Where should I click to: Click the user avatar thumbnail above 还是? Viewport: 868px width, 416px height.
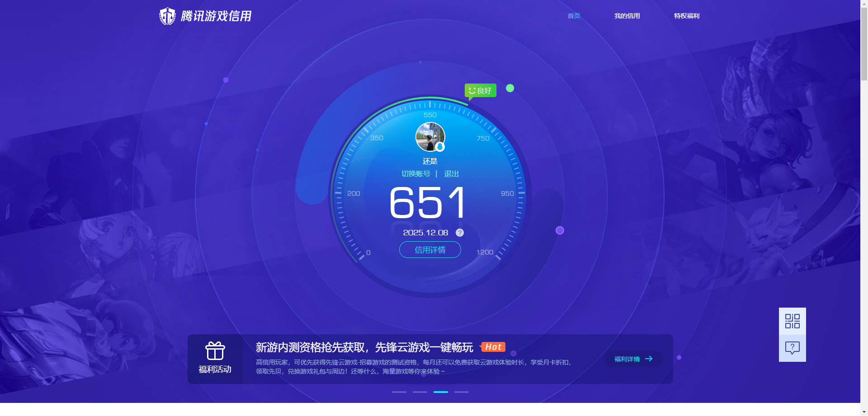pyautogui.click(x=429, y=136)
